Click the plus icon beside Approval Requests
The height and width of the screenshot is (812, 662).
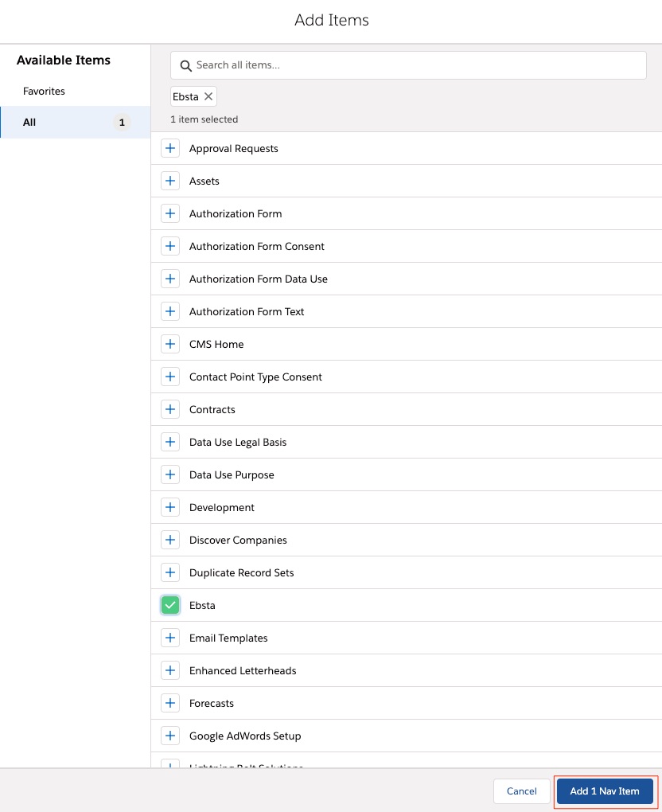pyautogui.click(x=170, y=149)
